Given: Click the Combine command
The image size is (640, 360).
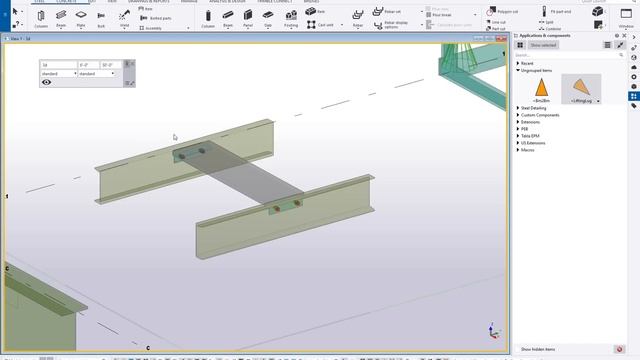Looking at the screenshot, I should point(550,29).
